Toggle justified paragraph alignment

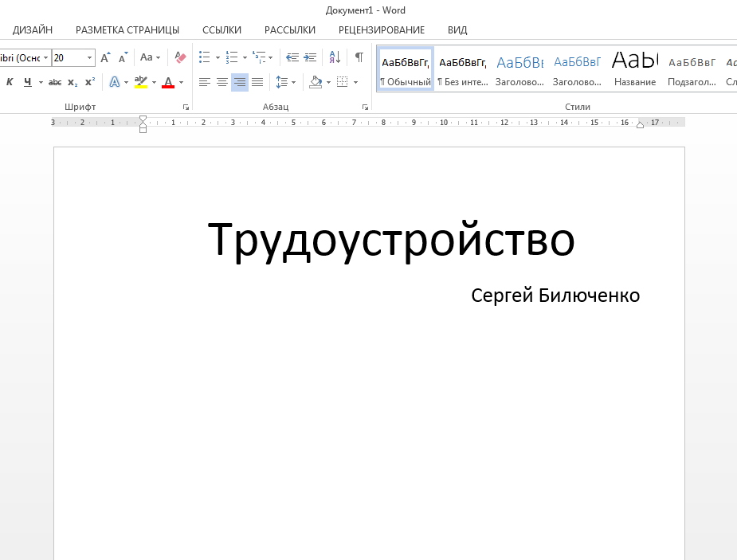257,81
